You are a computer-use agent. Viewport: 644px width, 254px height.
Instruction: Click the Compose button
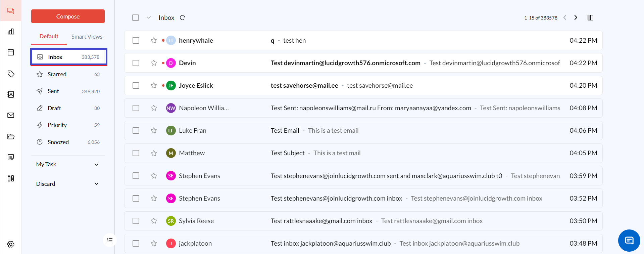point(68,16)
